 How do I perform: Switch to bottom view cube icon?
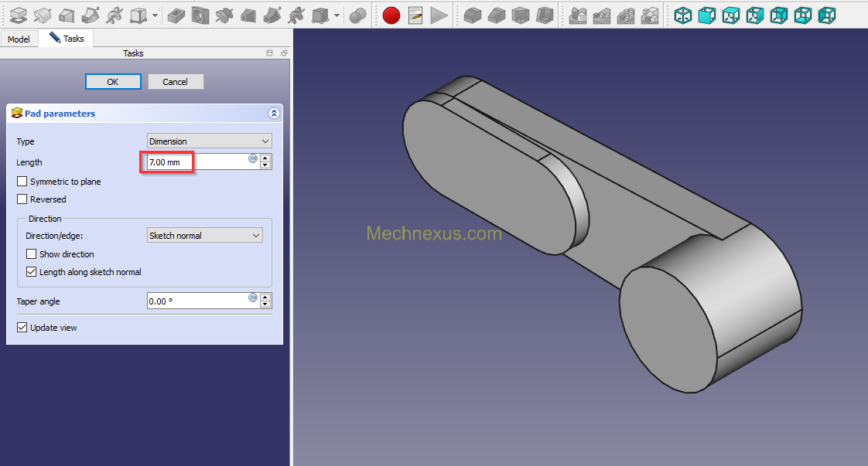803,15
